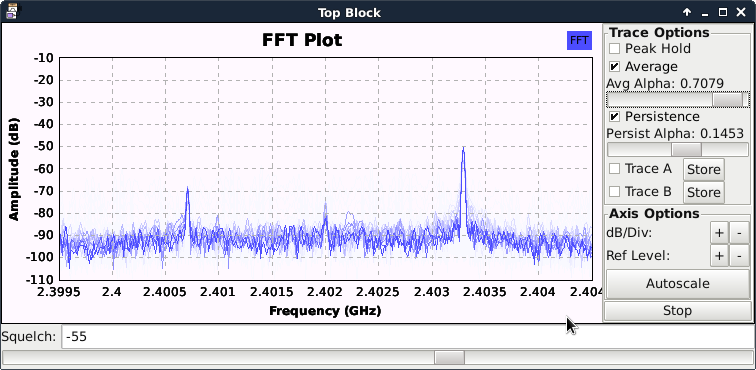Raise Ref Level with the plus button
756x370 pixels.
tap(719, 256)
